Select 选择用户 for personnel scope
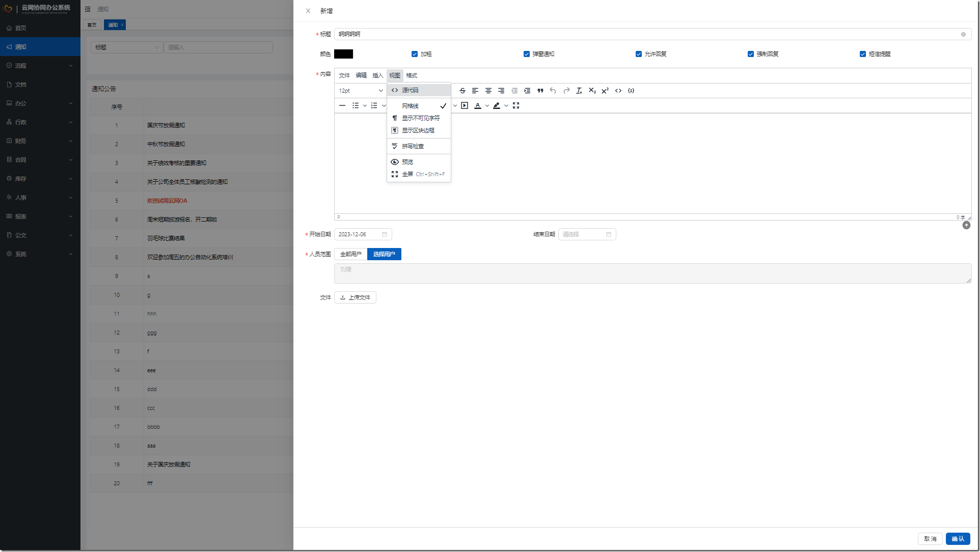This screenshot has height=552, width=980. tap(384, 254)
